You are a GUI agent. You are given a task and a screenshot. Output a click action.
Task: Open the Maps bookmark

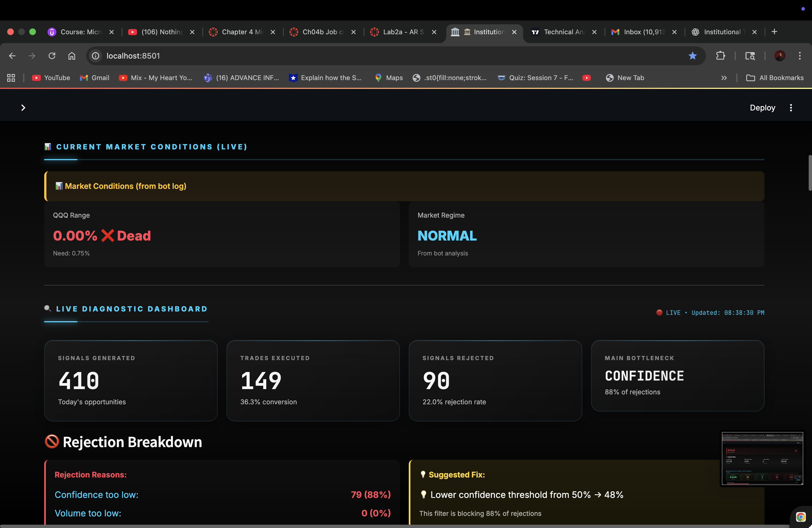click(388, 78)
